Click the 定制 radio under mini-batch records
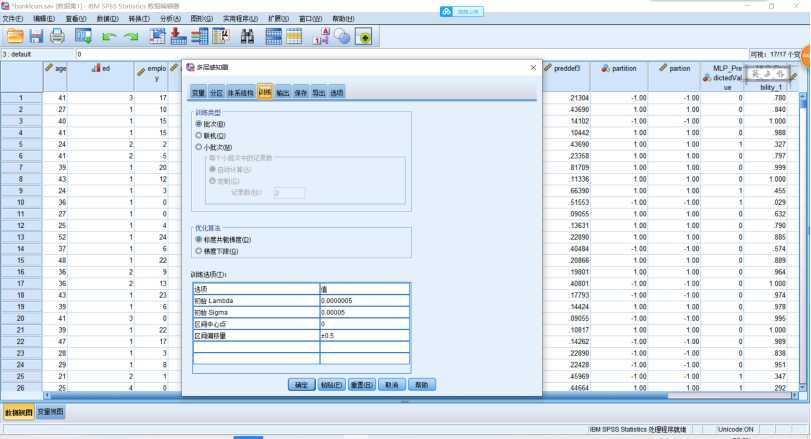 tap(212, 181)
